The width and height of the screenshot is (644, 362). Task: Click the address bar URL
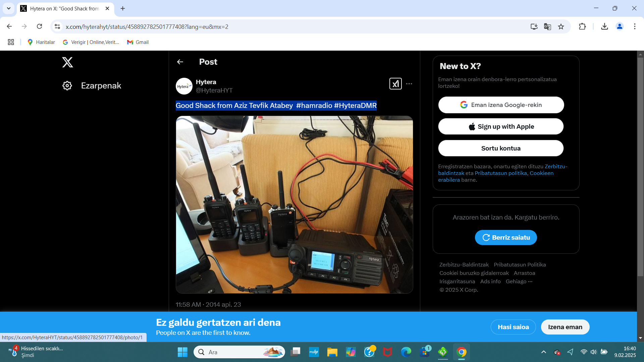coord(147,26)
